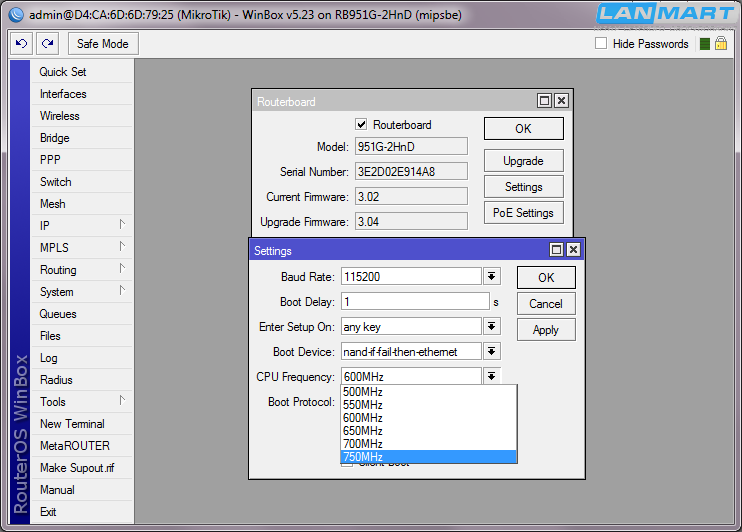The height and width of the screenshot is (532, 742).
Task: Open the MetaROUTER menu item
Action: point(81,446)
